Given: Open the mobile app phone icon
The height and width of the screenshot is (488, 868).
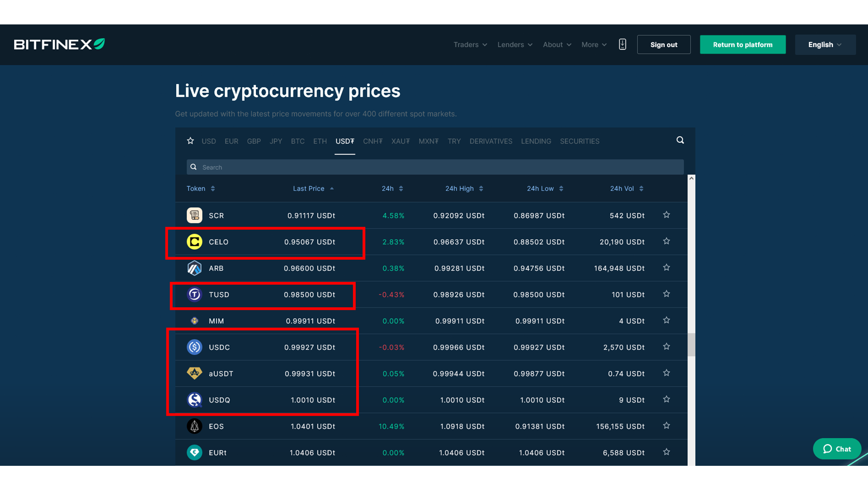Looking at the screenshot, I should (x=623, y=44).
